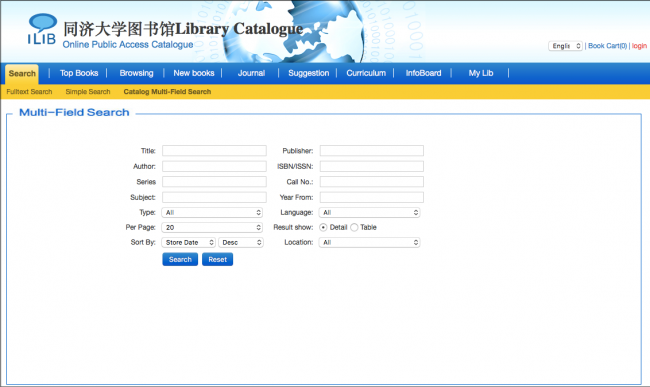
Task: Go to Fulltext Search
Action: click(x=29, y=92)
